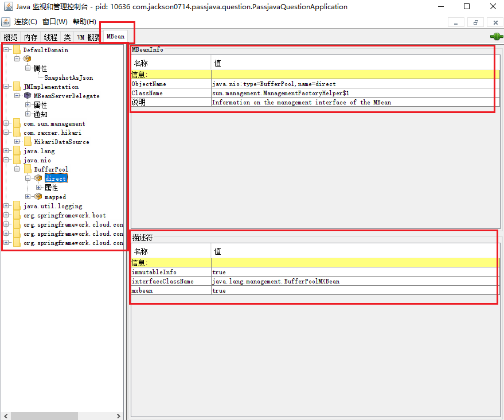Expand the java.lang domain node
The width and height of the screenshot is (504, 420).
[x=6, y=151]
